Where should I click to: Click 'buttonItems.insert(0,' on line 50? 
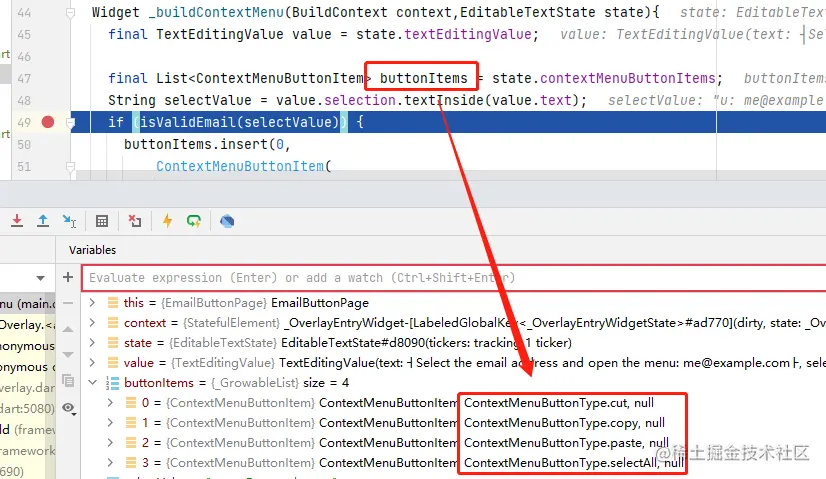208,144
